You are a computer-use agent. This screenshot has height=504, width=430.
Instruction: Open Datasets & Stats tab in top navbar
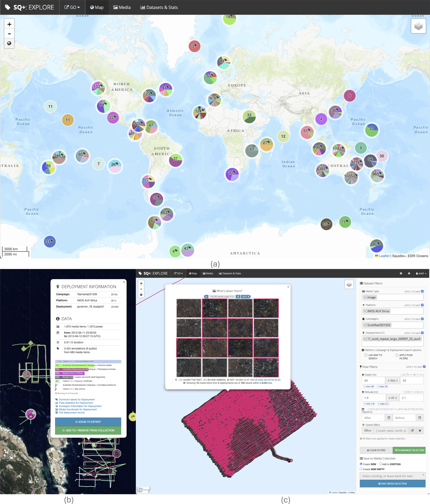159,7
